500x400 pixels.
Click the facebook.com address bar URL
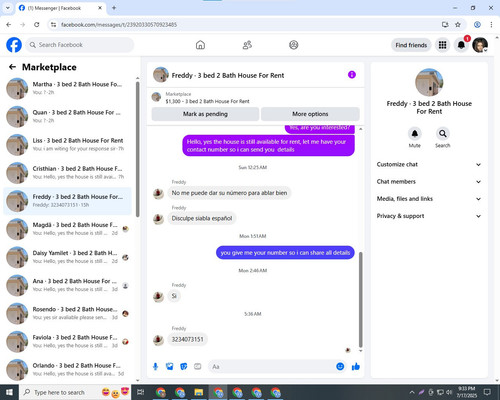pyautogui.click(x=119, y=25)
